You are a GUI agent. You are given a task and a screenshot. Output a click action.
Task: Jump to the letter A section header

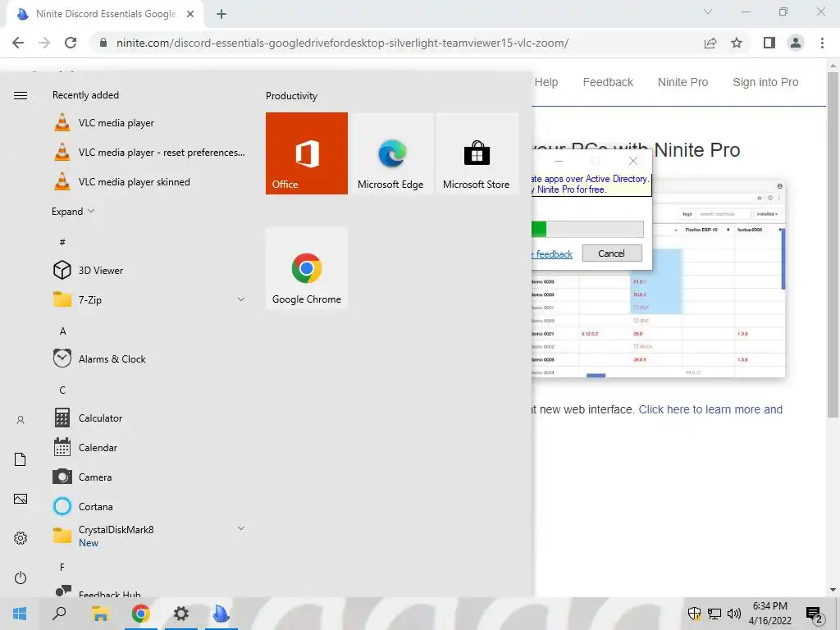pos(62,331)
